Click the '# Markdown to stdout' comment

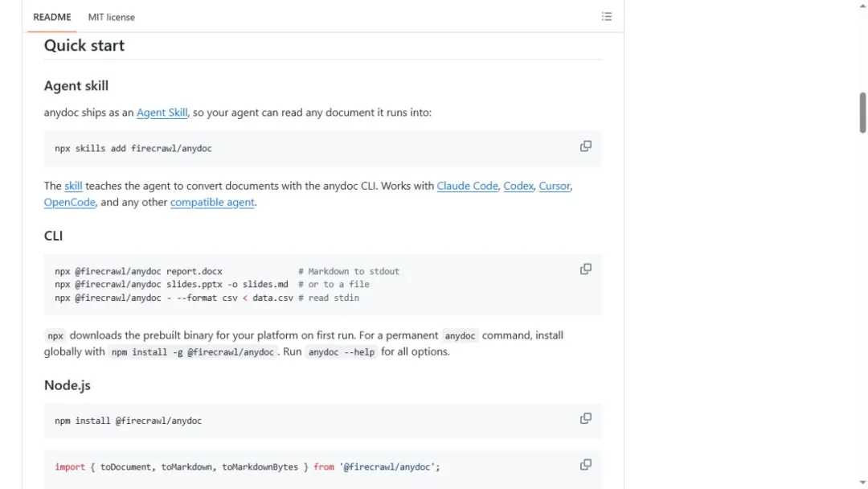[x=349, y=271]
